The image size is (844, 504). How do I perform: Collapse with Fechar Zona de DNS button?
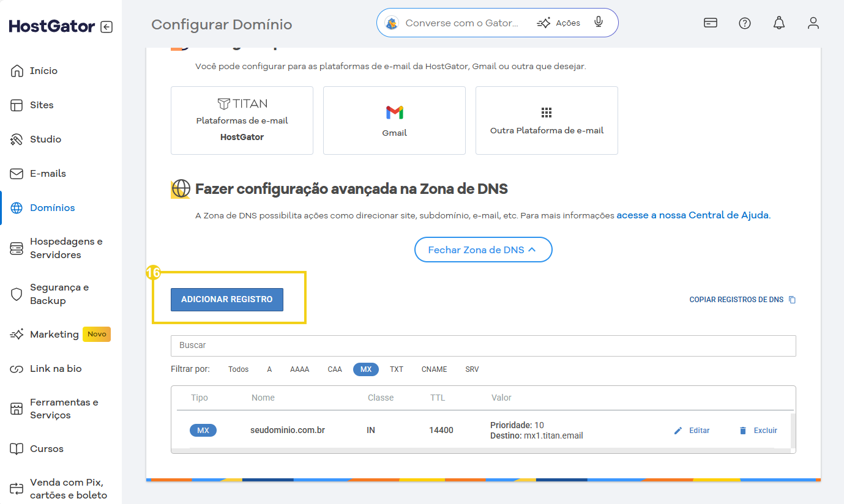point(483,250)
